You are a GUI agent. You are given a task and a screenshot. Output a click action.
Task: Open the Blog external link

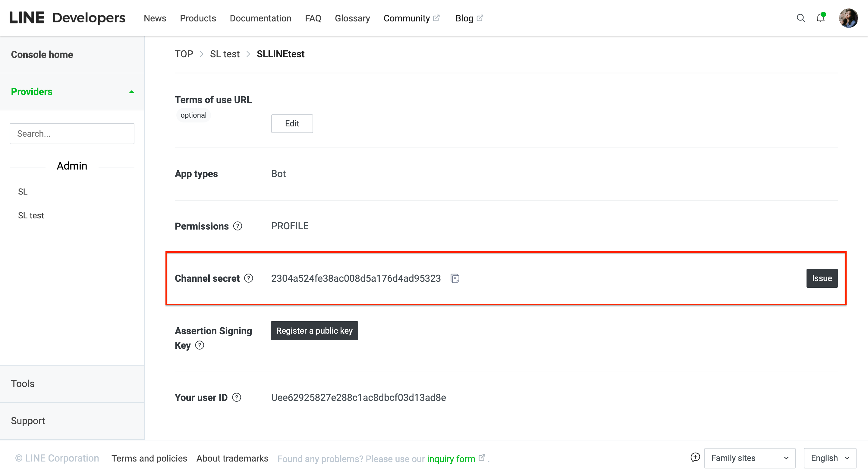point(469,18)
